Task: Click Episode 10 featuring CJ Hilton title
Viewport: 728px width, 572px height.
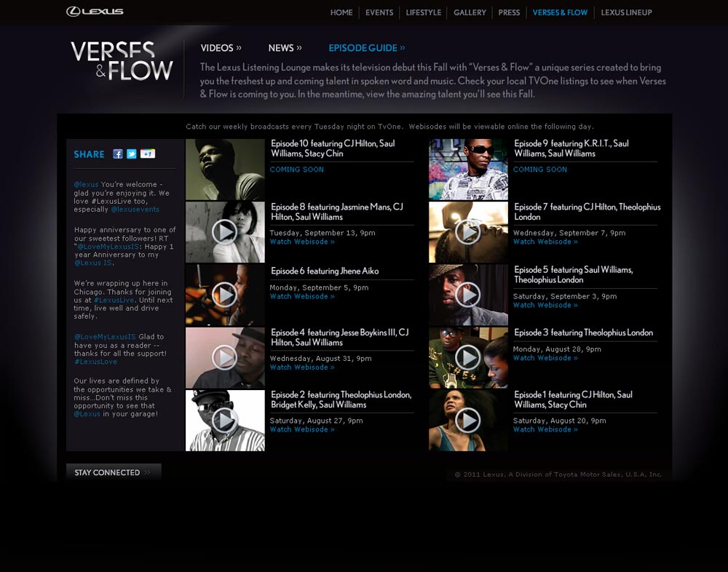Action: pos(333,148)
